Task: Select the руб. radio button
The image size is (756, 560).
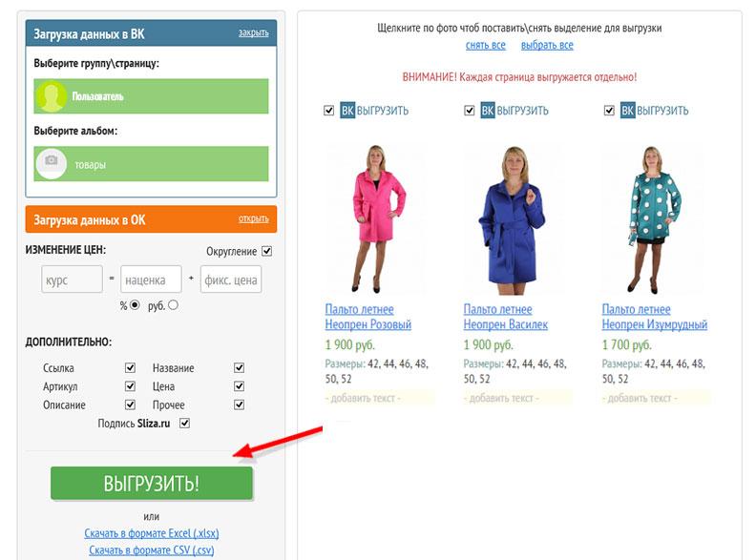Action: pos(173,305)
